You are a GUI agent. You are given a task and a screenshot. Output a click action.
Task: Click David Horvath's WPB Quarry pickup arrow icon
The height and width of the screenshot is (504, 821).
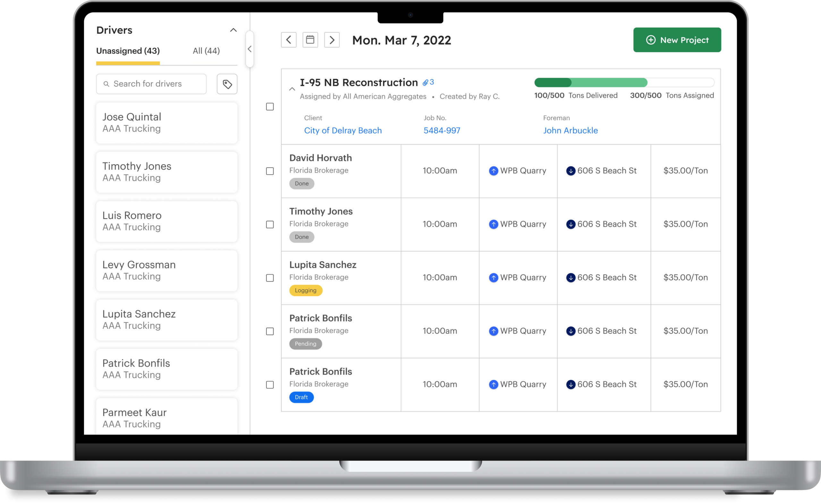click(x=493, y=171)
